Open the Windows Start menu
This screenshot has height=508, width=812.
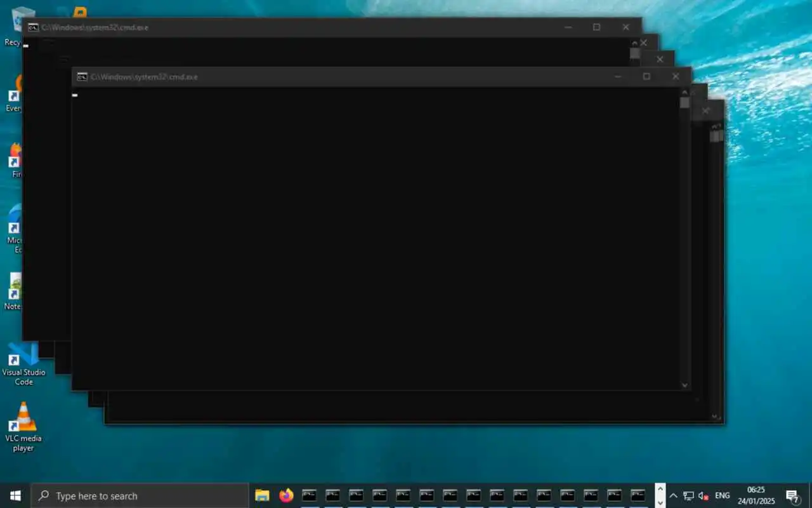15,496
